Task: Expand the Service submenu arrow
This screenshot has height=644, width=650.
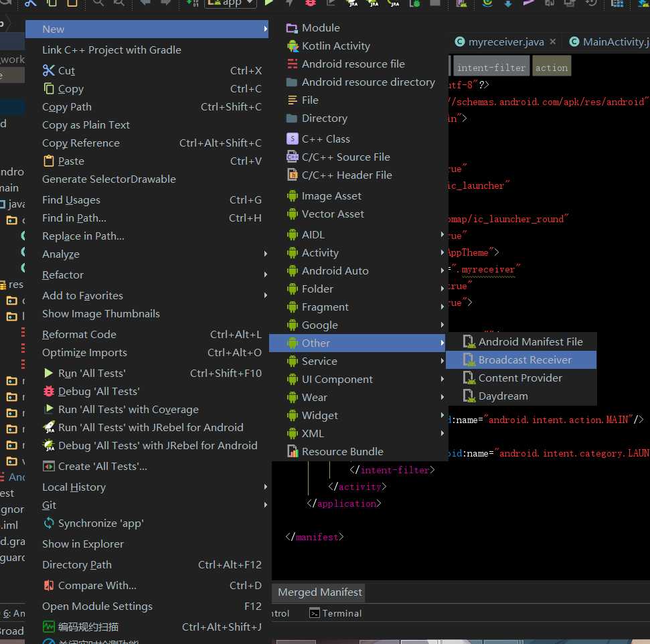Action: (442, 361)
